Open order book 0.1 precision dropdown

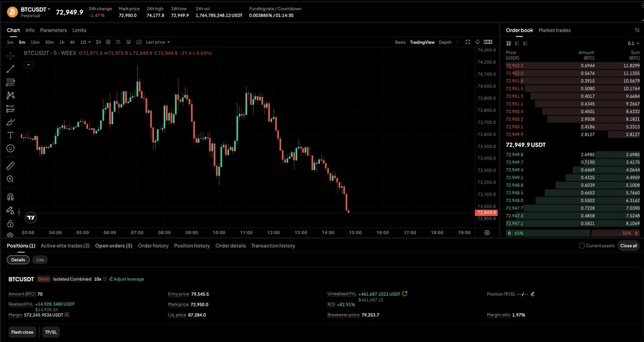tap(633, 43)
